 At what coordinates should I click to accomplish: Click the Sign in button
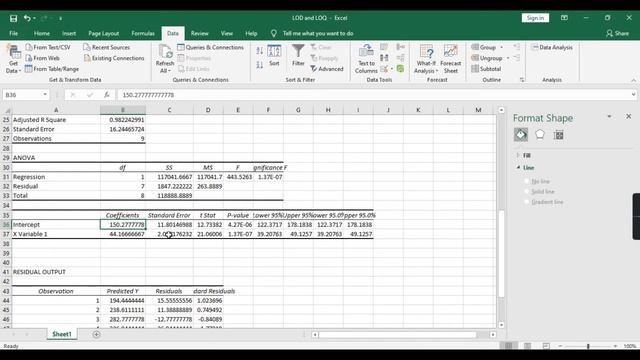[535, 18]
